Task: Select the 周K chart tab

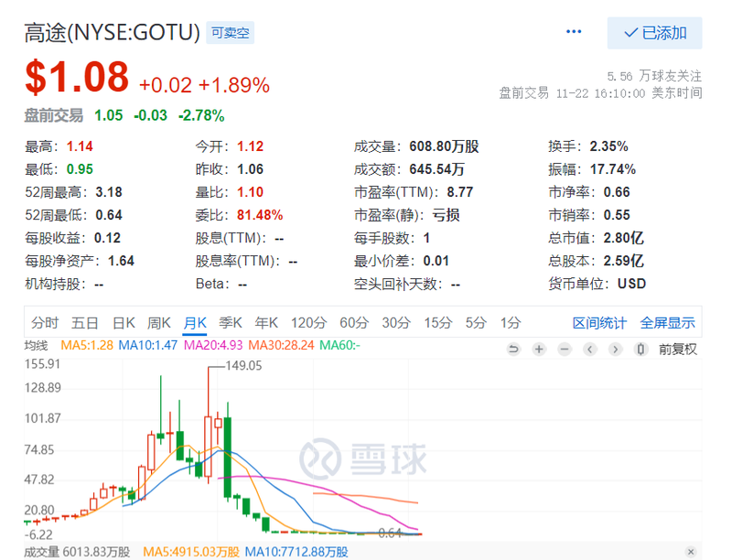Action: [x=158, y=323]
